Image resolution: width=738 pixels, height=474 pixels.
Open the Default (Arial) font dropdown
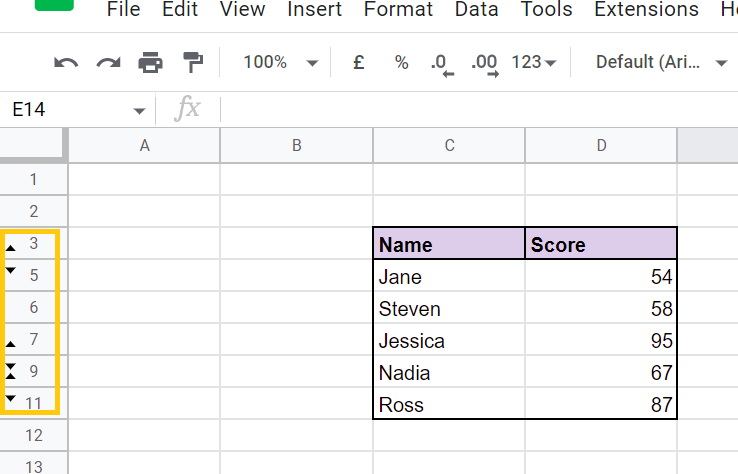pyautogui.click(x=661, y=63)
